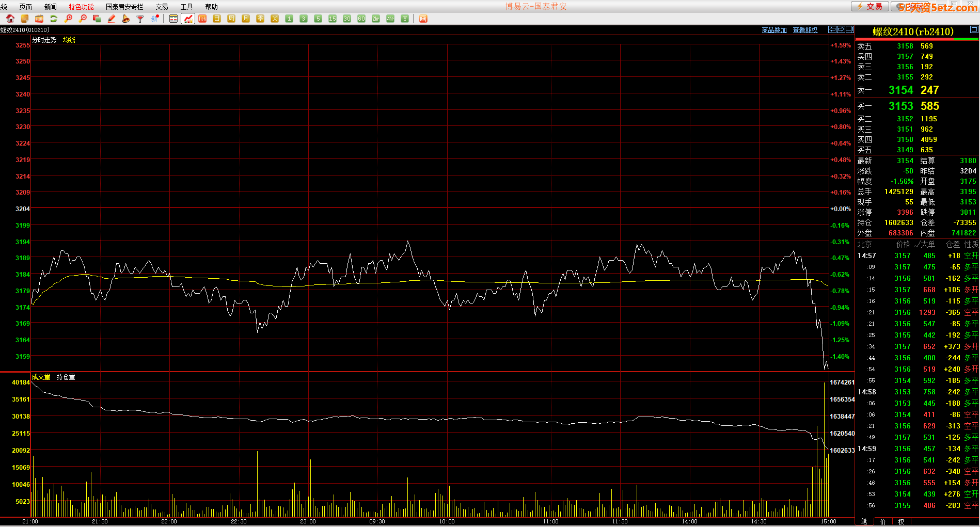Toggle the intraday trend chart view icon
The width and height of the screenshot is (980, 527).
coord(188,19)
